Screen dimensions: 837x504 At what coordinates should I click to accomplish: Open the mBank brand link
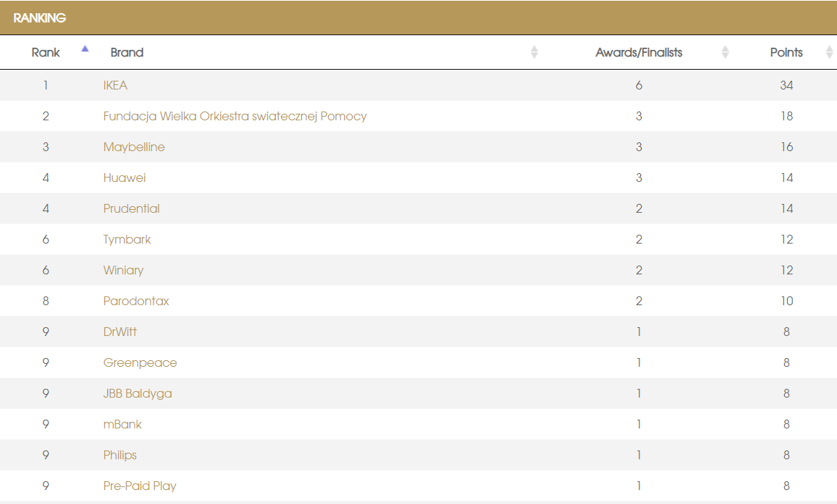123,424
